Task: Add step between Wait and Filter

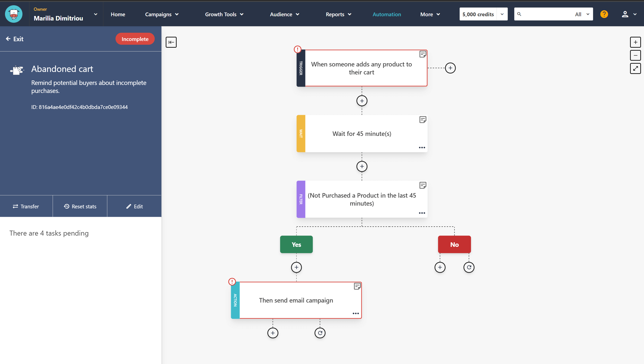Action: (362, 166)
